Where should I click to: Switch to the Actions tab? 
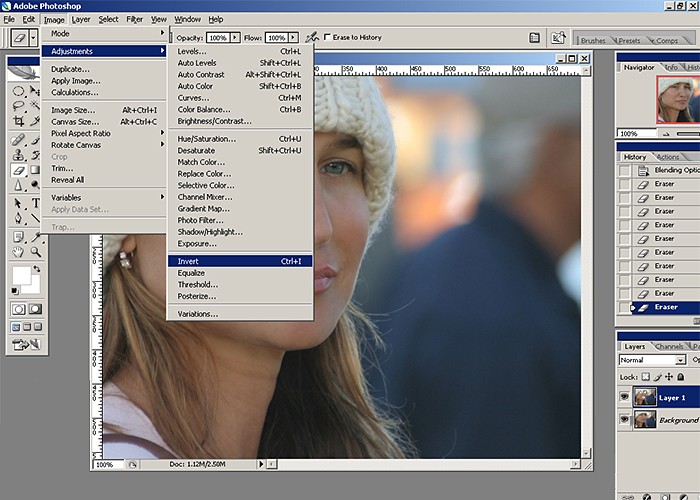click(x=668, y=157)
